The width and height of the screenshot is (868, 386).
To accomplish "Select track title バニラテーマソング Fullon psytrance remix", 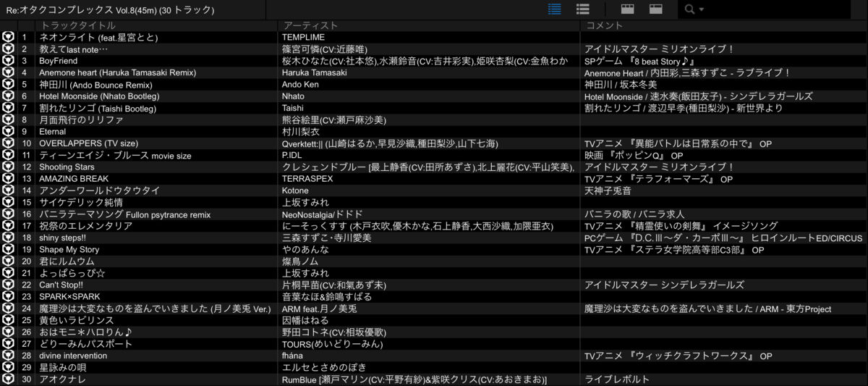I will [x=124, y=214].
